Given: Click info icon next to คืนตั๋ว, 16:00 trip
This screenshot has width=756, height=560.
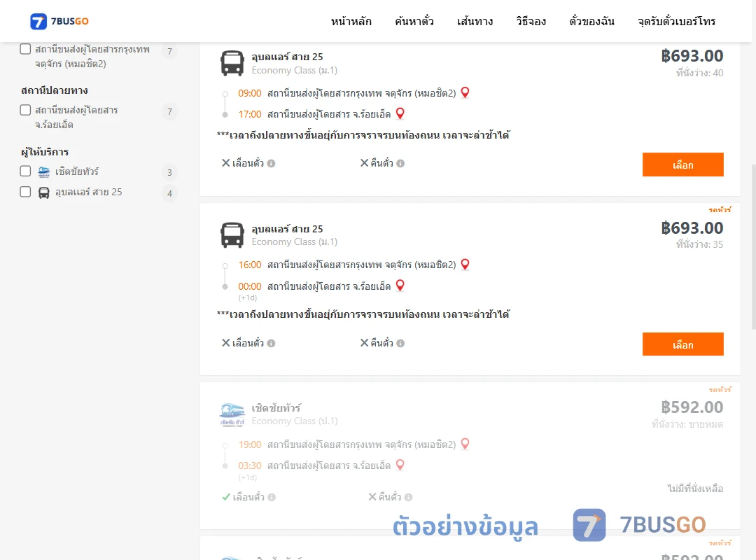Looking at the screenshot, I should coord(400,344).
